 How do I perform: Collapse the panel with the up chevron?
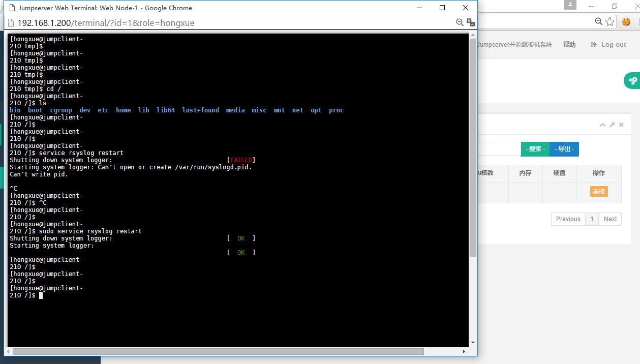(x=603, y=125)
